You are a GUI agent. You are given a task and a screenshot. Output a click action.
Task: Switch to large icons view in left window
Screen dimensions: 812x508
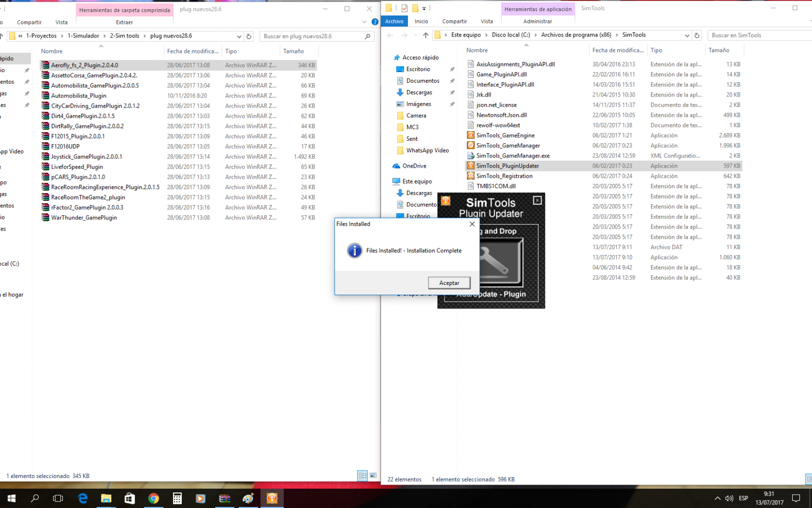[373, 475]
